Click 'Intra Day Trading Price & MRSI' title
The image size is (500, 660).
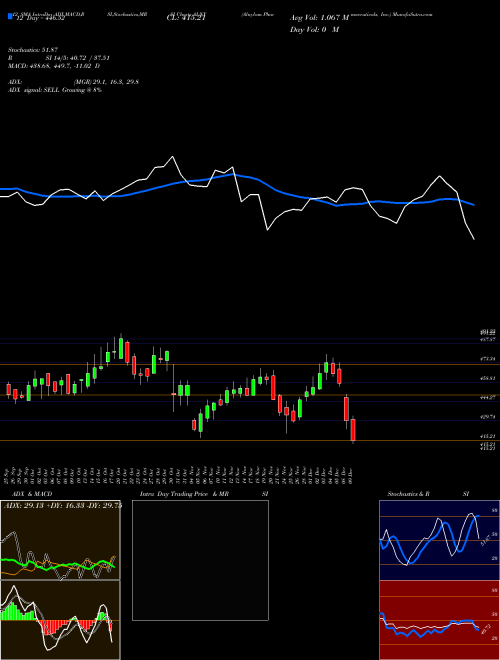(x=204, y=494)
